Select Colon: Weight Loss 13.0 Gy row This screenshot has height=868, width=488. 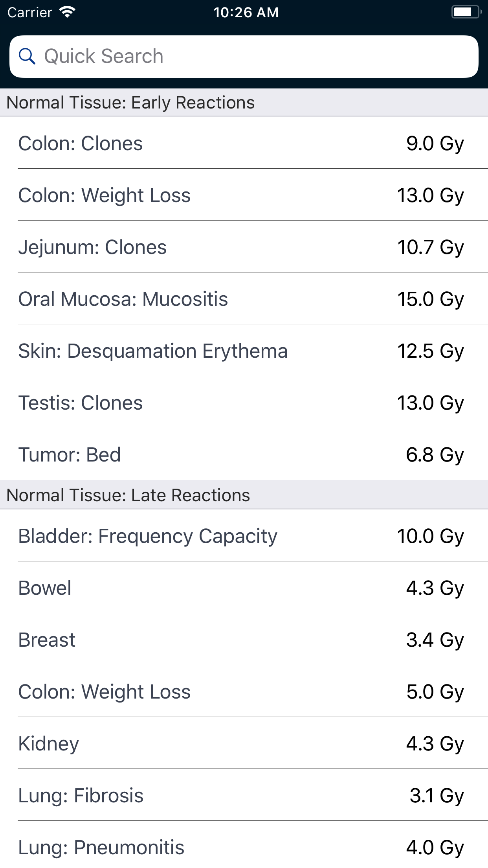244,195
